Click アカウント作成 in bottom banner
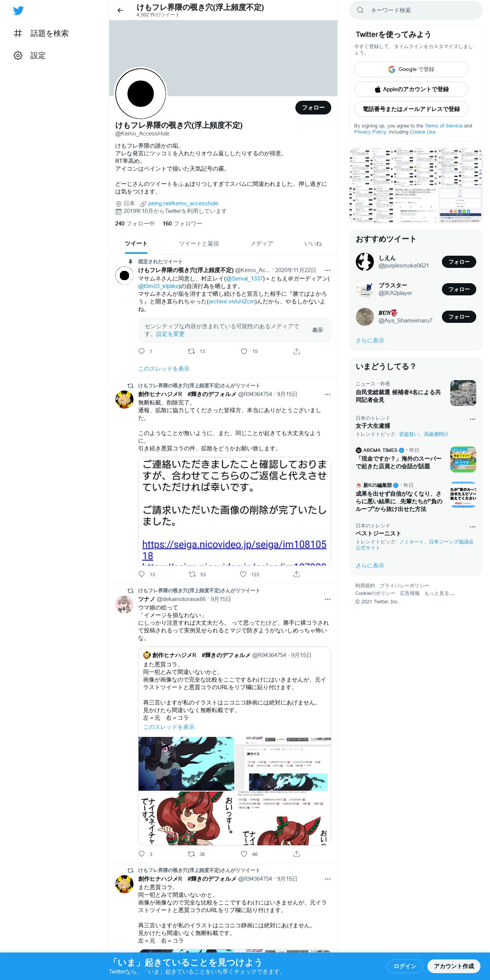 454,966
